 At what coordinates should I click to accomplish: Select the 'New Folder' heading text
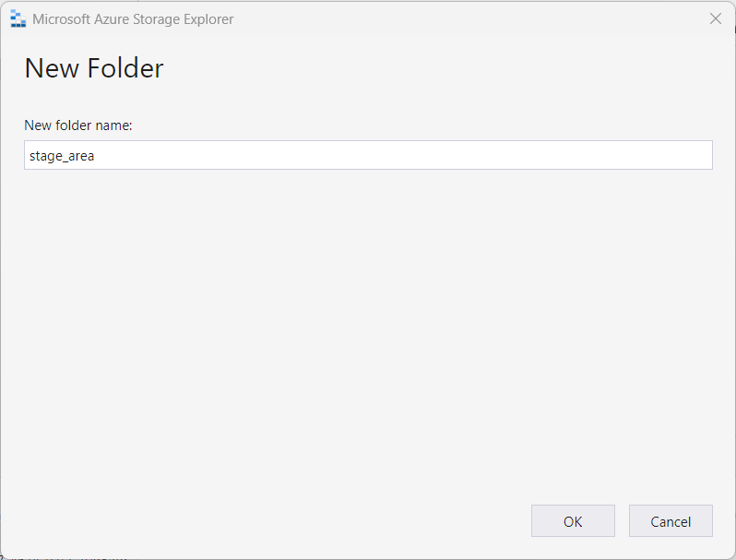click(93, 68)
